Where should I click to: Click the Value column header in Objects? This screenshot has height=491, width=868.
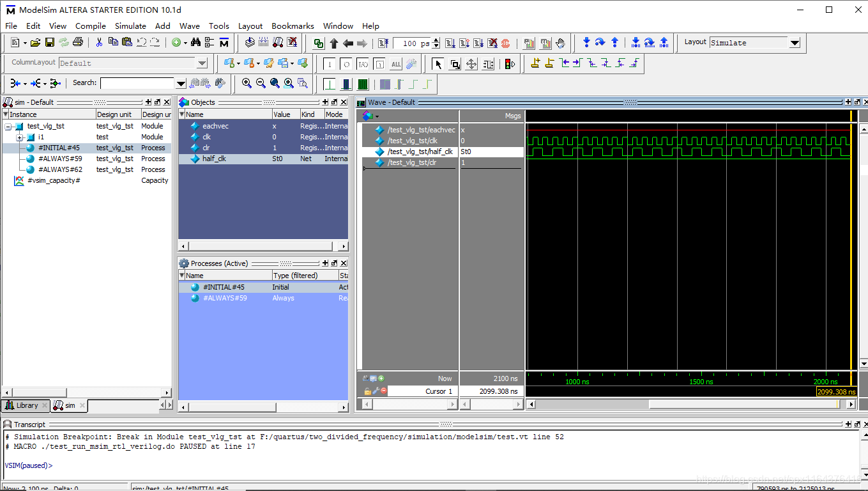(x=286, y=114)
